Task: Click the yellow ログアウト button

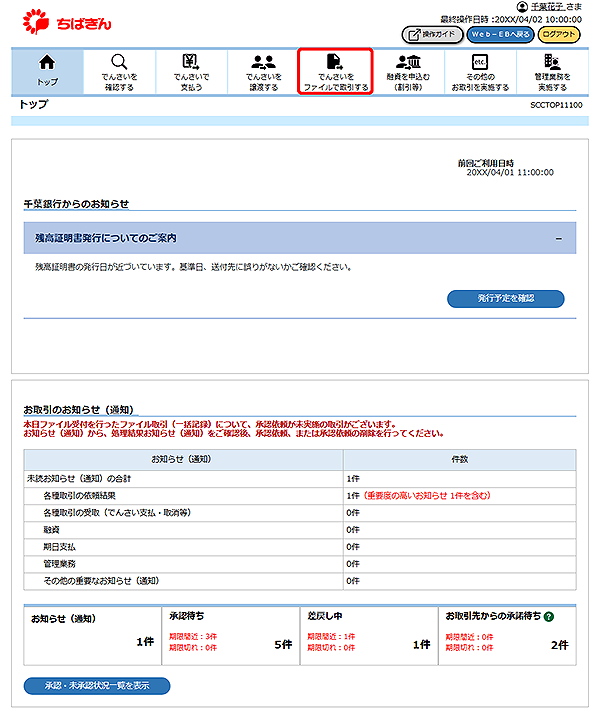Action: (x=560, y=34)
